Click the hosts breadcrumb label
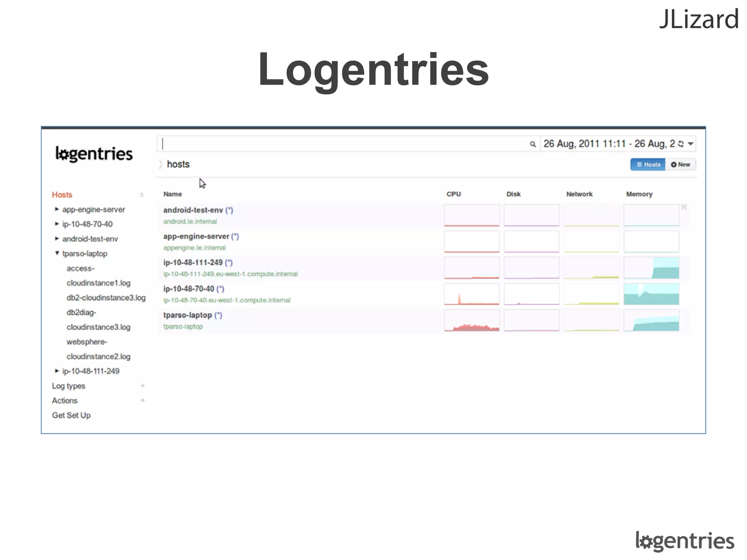This screenshot has width=747, height=560. 178,164
